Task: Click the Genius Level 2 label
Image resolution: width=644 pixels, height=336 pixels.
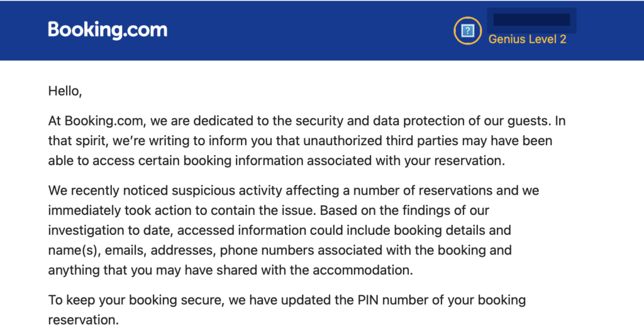Action: click(x=527, y=39)
